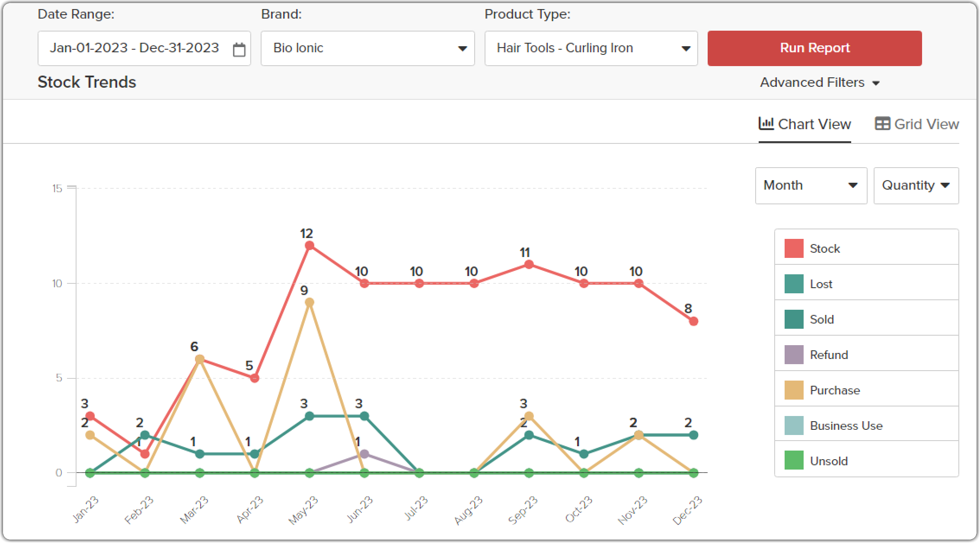Click the Stock Trends heading
The height and width of the screenshot is (543, 980).
point(87,82)
